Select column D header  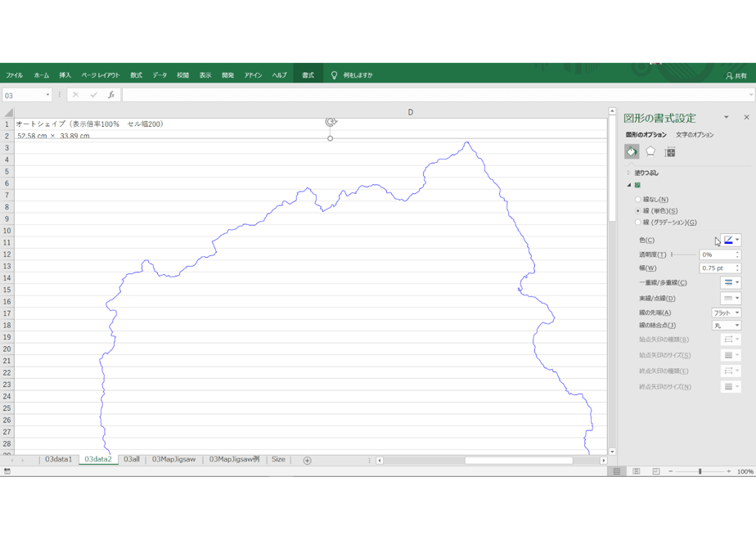coord(410,112)
